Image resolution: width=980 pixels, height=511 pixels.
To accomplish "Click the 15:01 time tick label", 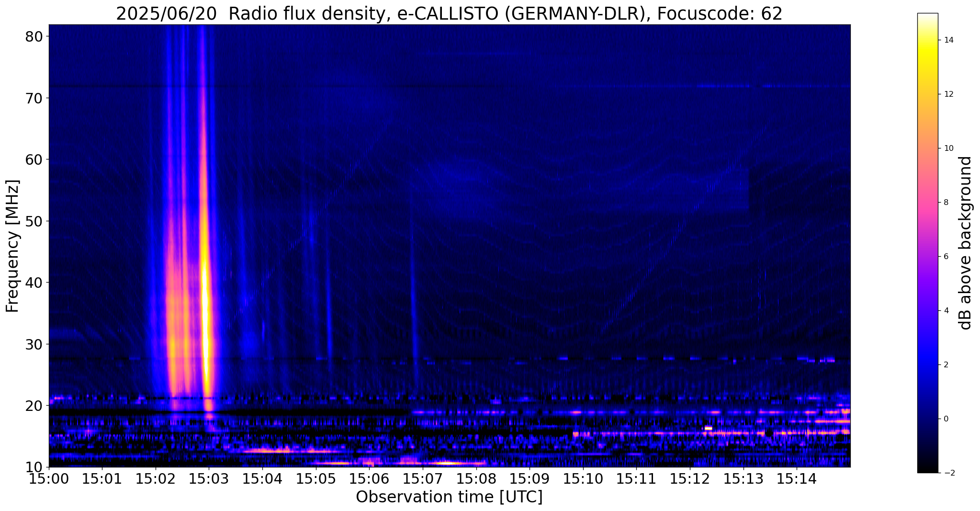I will 102,479.
